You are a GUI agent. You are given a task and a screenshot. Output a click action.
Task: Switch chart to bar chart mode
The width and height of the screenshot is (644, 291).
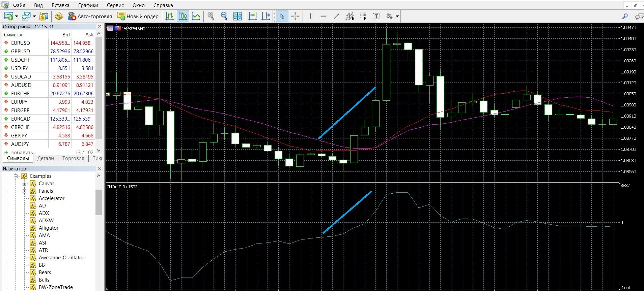170,16
